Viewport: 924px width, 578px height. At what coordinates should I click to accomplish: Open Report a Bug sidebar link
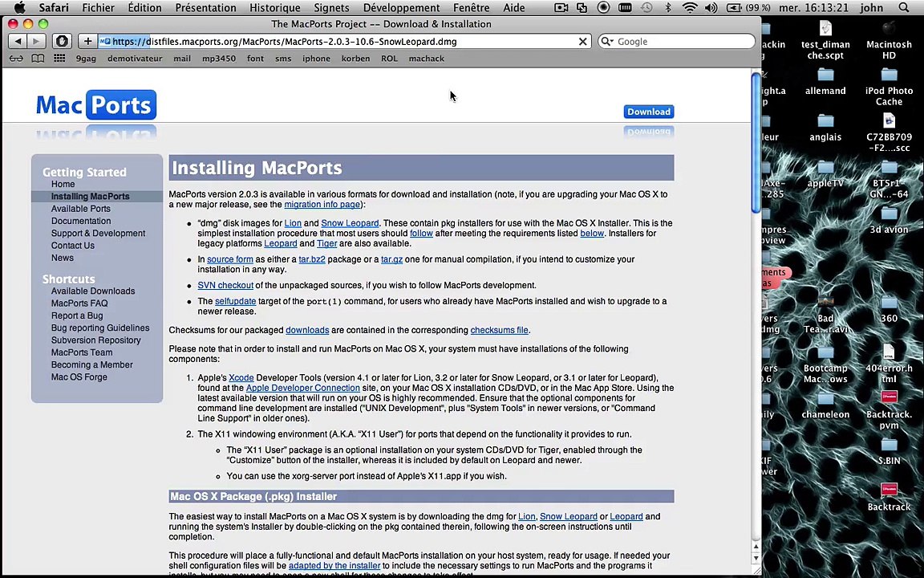[77, 315]
